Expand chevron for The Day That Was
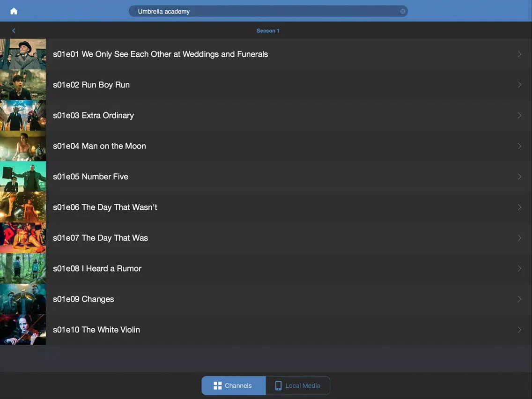Viewport: 532px width, 399px height. (519, 238)
